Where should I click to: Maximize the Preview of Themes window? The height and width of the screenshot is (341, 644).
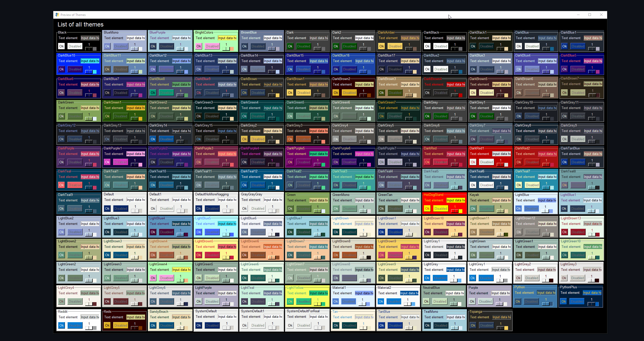[590, 15]
